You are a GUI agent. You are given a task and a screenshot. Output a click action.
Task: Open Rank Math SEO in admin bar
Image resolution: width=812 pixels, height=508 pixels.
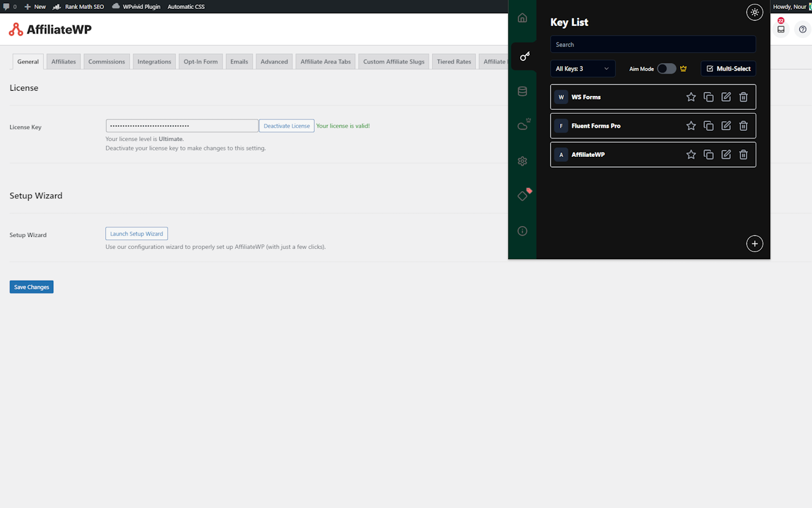tap(79, 6)
